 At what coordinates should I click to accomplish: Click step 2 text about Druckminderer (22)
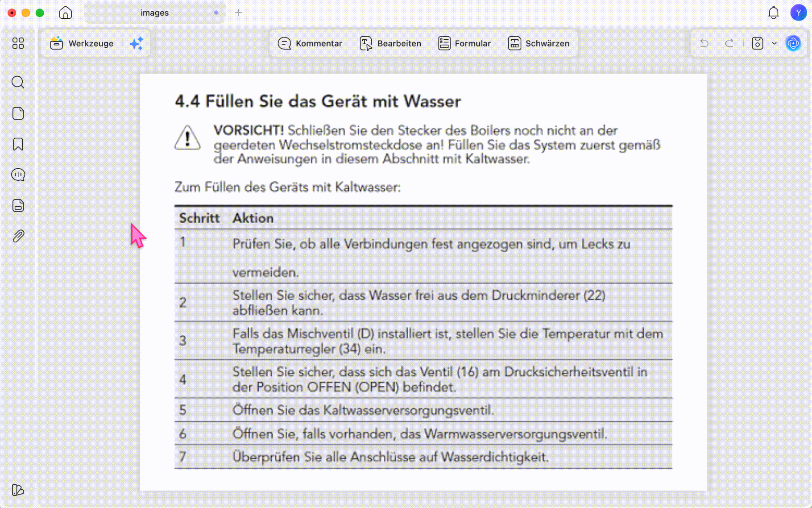tap(419, 303)
